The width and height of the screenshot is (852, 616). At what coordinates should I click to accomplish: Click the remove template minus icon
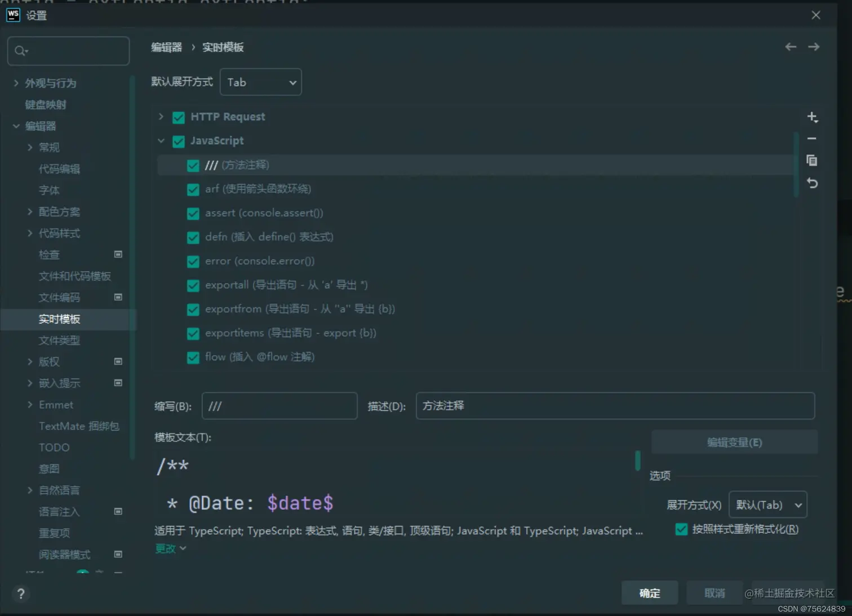click(x=812, y=139)
